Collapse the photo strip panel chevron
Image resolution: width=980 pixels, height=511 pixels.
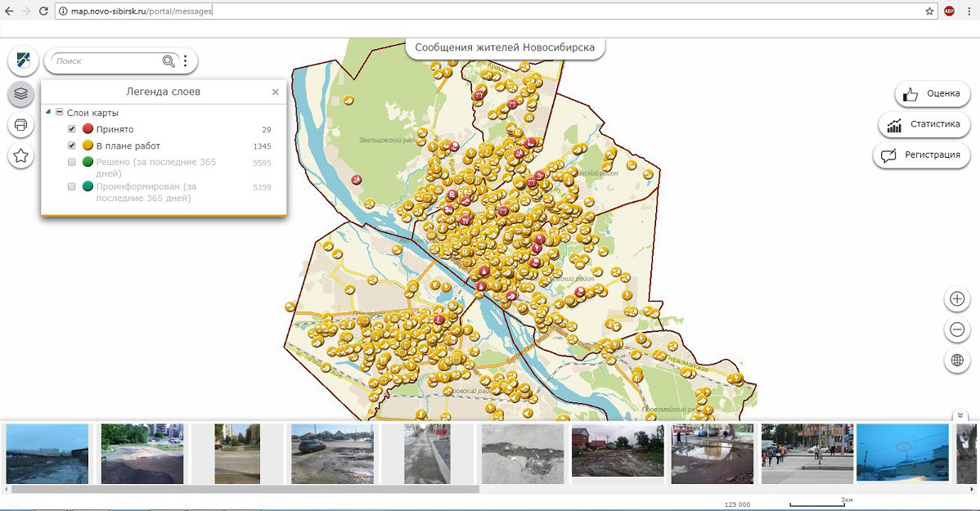[x=960, y=416]
